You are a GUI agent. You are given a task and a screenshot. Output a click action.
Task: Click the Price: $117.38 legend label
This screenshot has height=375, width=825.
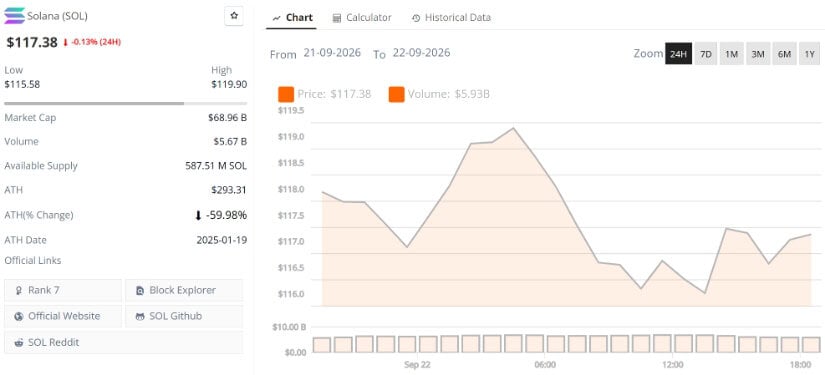(334, 94)
